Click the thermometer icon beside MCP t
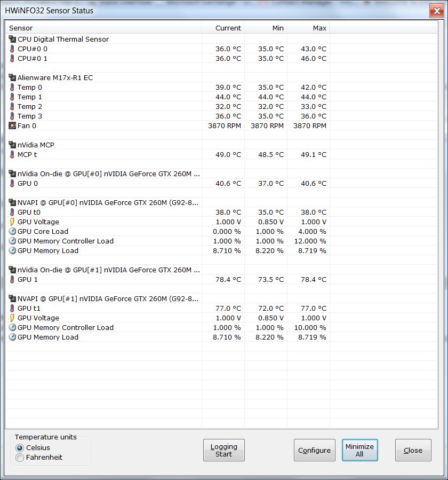Viewport: 448px width, 480px height. coord(12,154)
